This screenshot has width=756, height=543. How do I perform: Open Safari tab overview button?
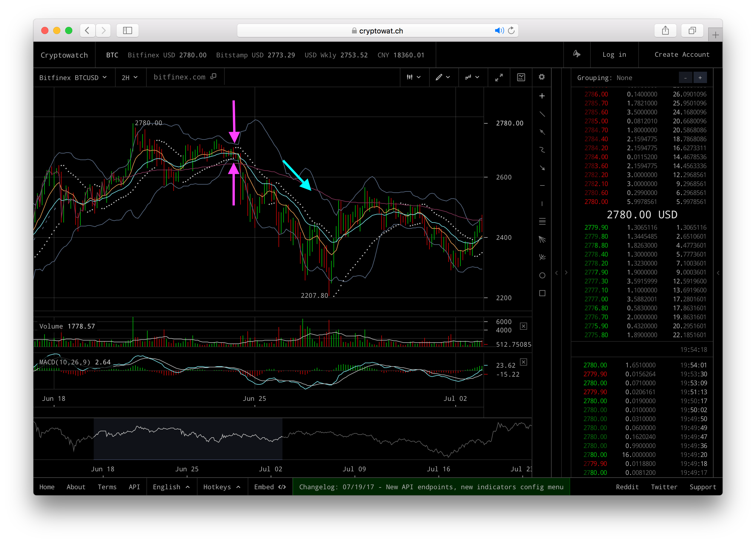692,31
